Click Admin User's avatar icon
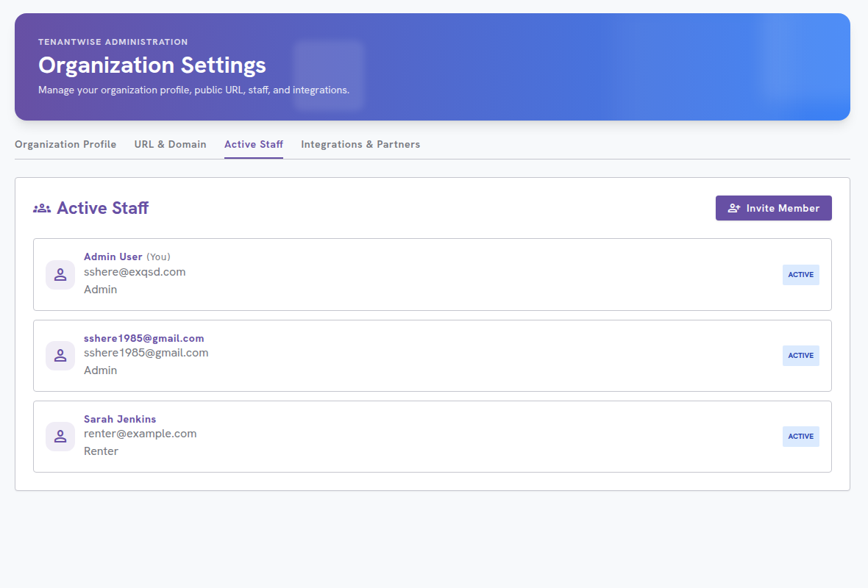 [x=60, y=275]
